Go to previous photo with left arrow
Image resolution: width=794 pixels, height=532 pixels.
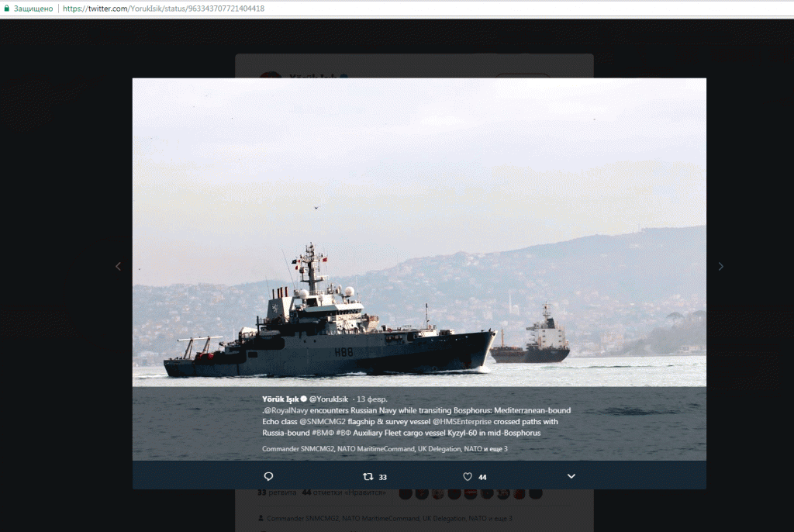118,266
